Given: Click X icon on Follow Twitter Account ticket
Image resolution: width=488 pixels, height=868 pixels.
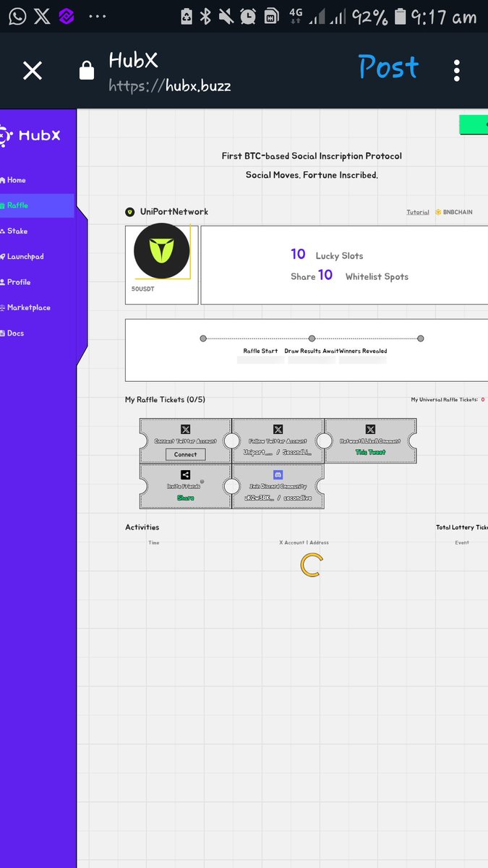Looking at the screenshot, I should click(x=278, y=430).
